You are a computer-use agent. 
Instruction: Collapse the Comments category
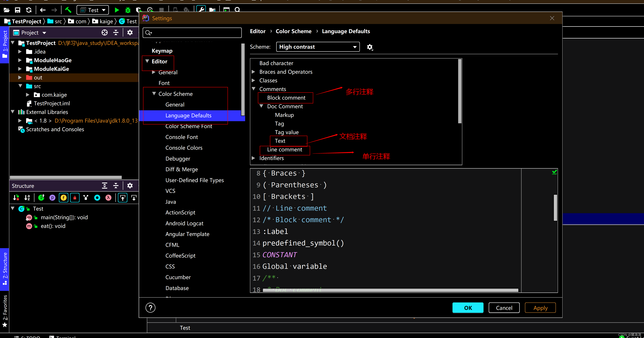tap(254, 89)
